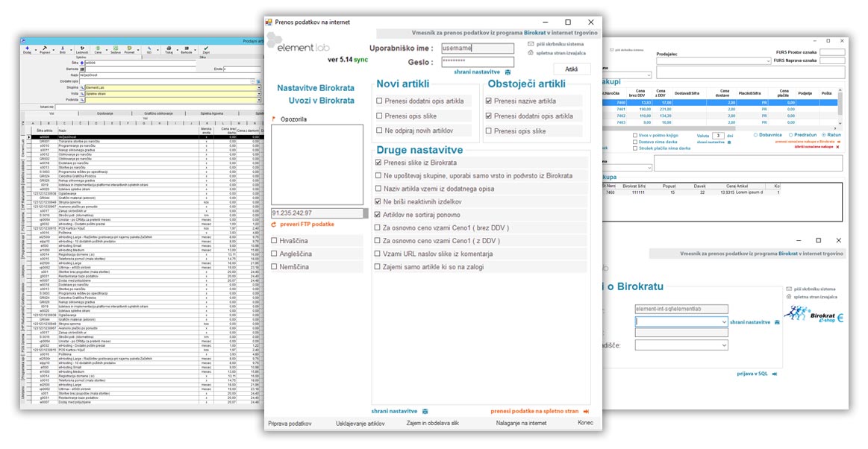The width and height of the screenshot is (868, 449).
Task: Open Nastavitve Birokrata link
Action: (x=316, y=88)
